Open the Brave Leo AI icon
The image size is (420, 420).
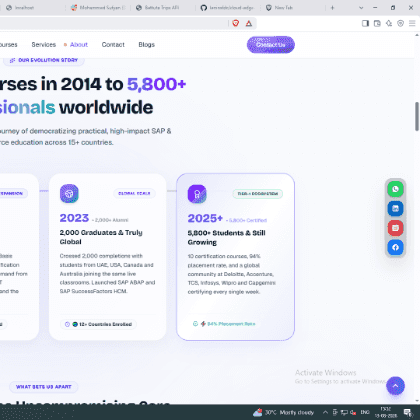[389, 23]
